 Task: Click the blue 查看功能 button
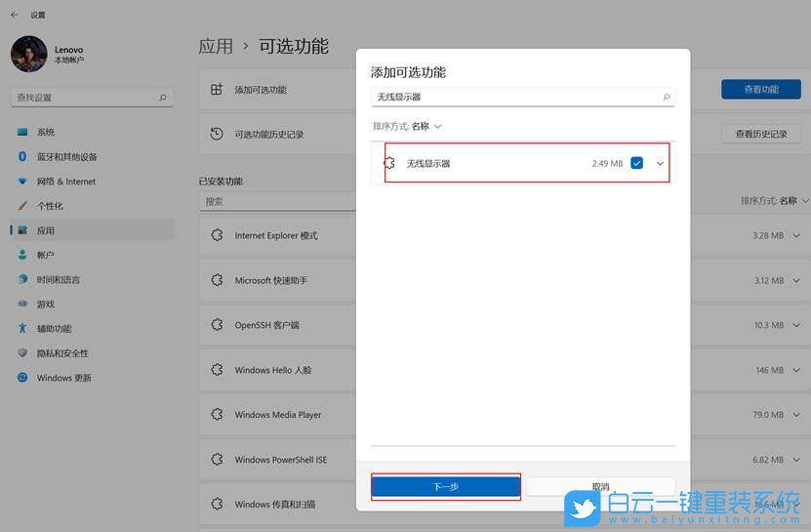(761, 89)
